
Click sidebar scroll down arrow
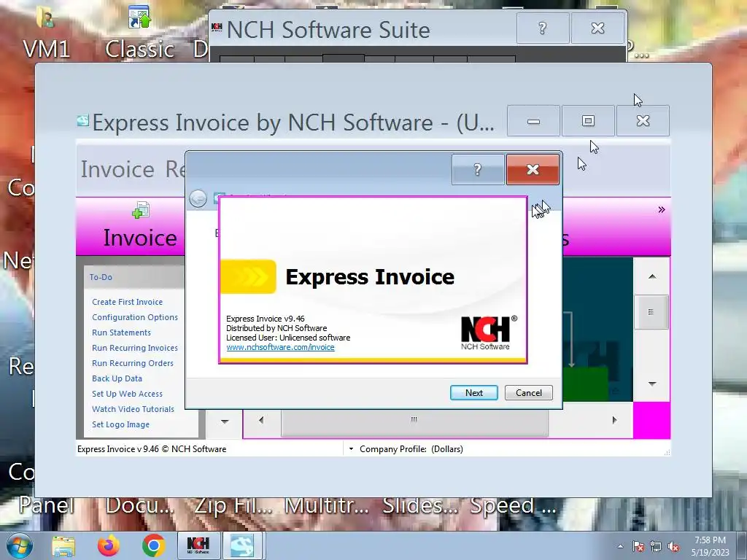225,421
